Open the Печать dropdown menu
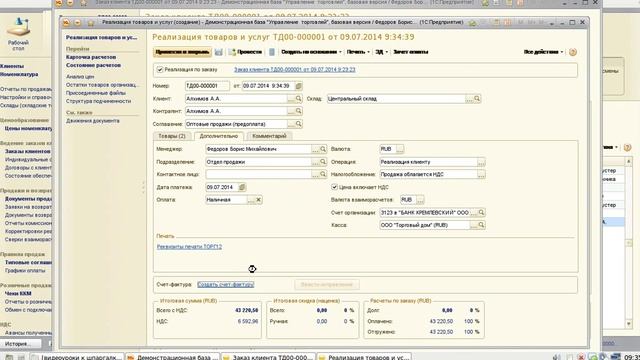Image resolution: width=640 pixels, height=360 pixels. pos(358,52)
